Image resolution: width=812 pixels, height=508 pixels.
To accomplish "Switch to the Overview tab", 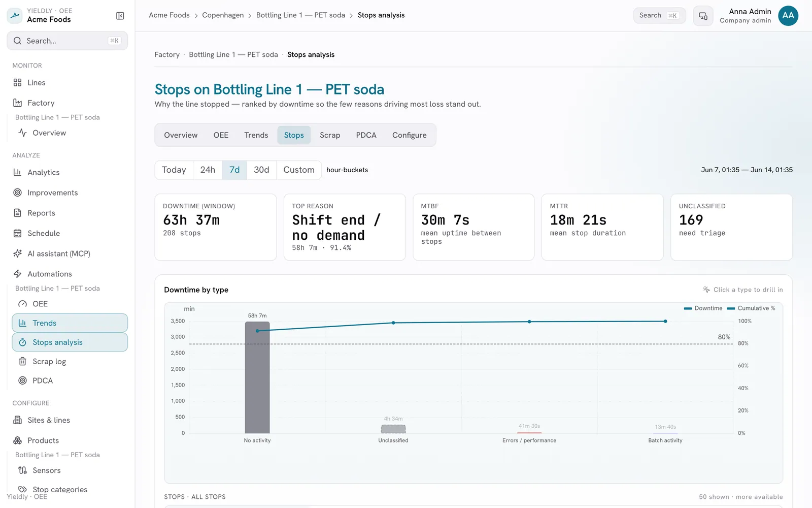I will coord(181,135).
